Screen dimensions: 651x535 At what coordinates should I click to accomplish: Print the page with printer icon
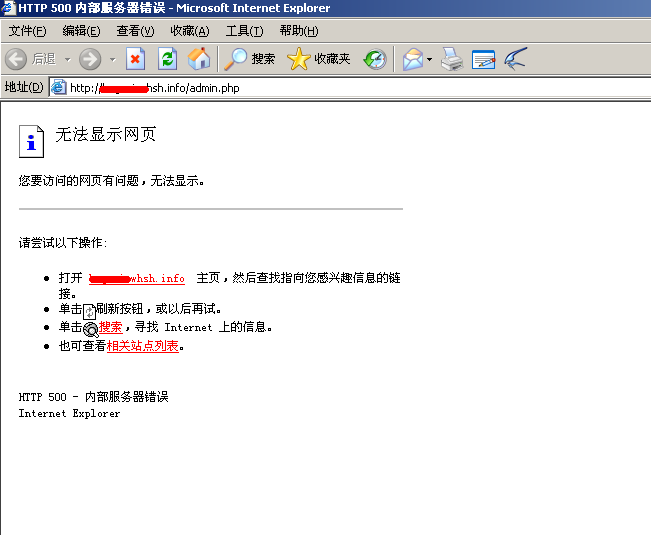coord(452,59)
